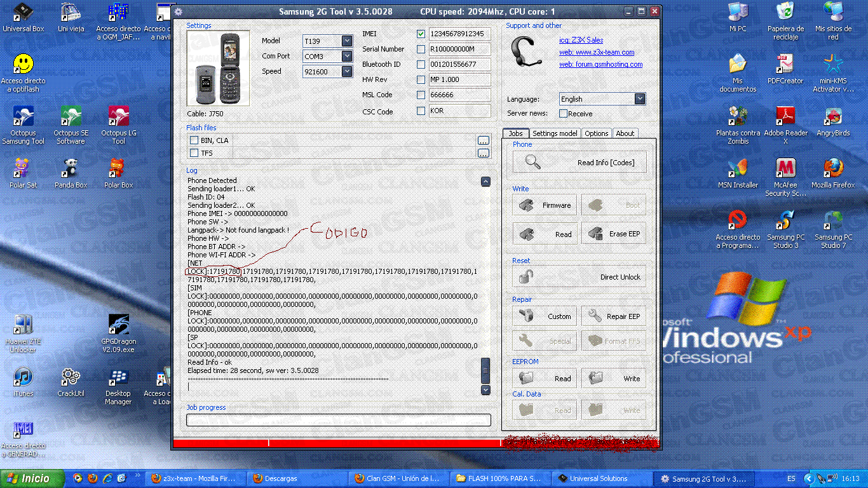The height and width of the screenshot is (488, 868).
Task: Toggle the Bluetooth ID checkbox
Action: click(421, 64)
